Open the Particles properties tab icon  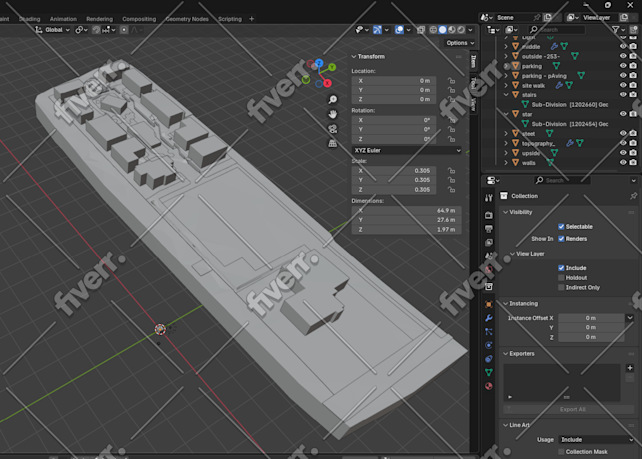tap(488, 332)
